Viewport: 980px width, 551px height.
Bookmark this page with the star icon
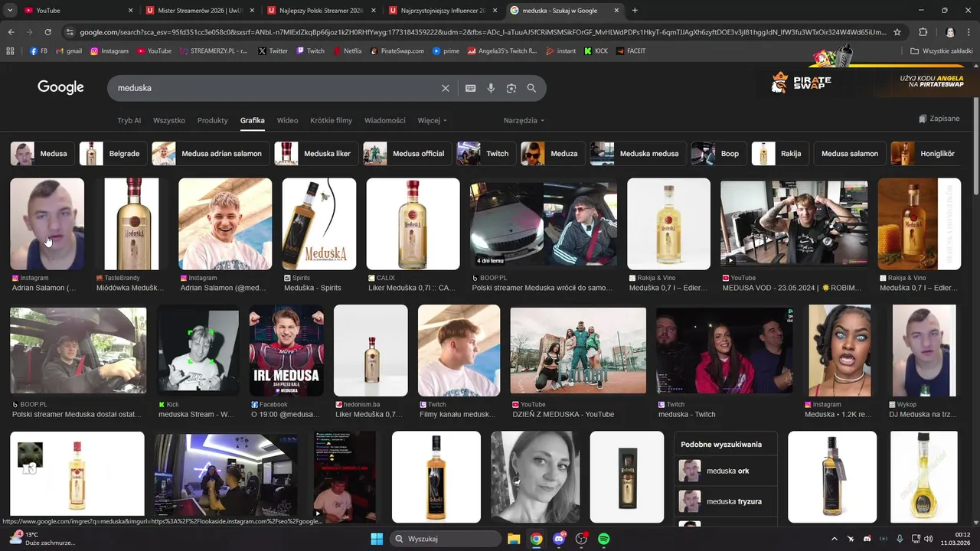897,32
